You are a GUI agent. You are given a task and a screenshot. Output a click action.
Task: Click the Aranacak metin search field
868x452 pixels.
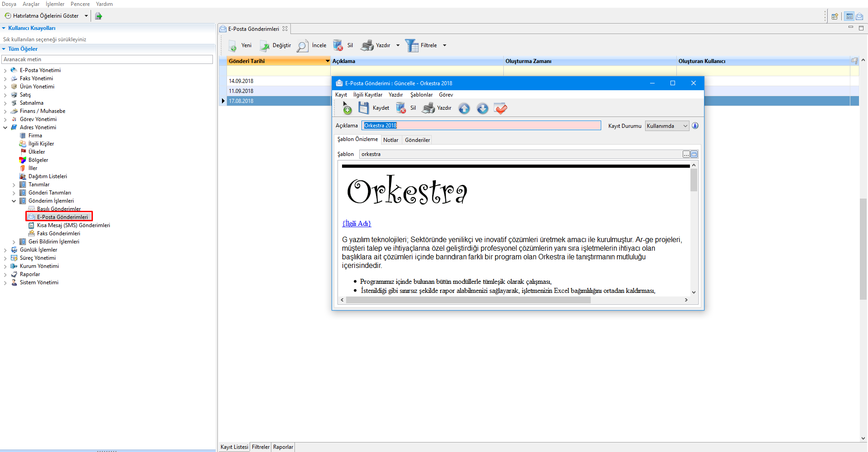point(107,59)
